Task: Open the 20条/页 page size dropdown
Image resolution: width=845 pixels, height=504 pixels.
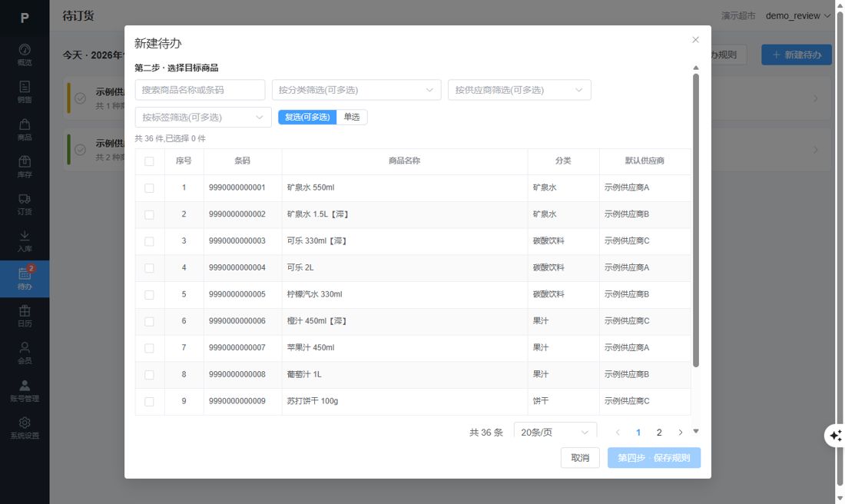Action: [x=555, y=432]
